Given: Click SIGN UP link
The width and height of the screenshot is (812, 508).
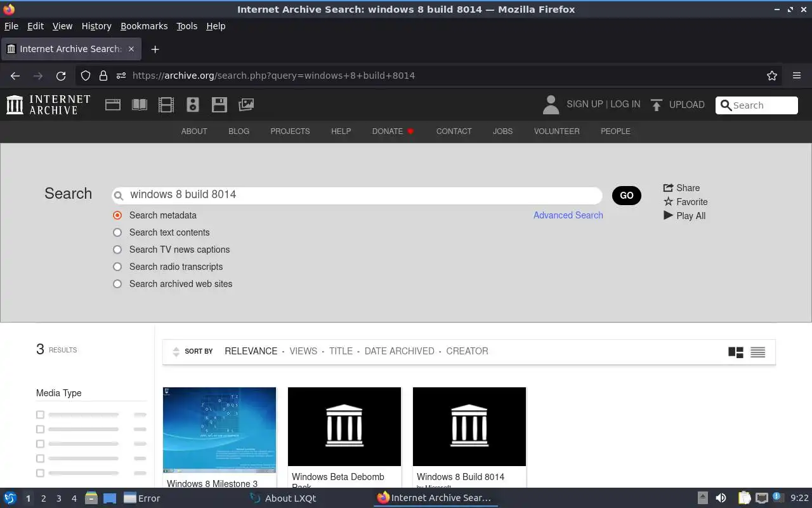Looking at the screenshot, I should coord(585,104).
